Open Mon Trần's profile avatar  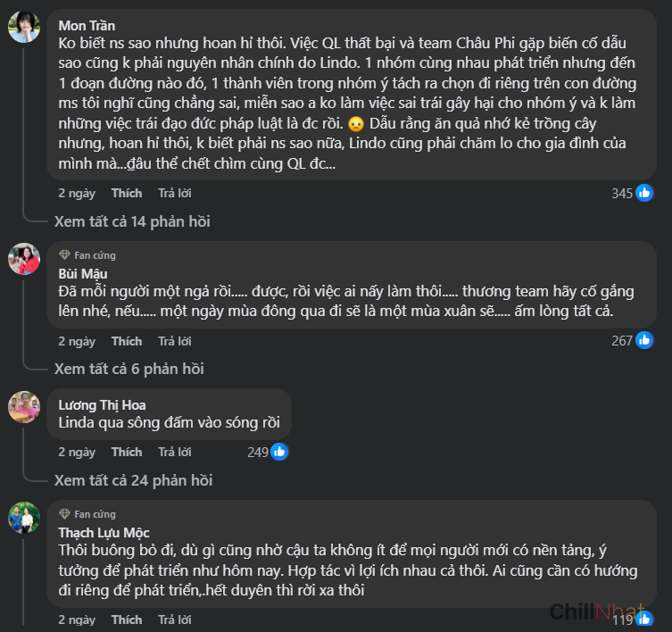[x=24, y=28]
